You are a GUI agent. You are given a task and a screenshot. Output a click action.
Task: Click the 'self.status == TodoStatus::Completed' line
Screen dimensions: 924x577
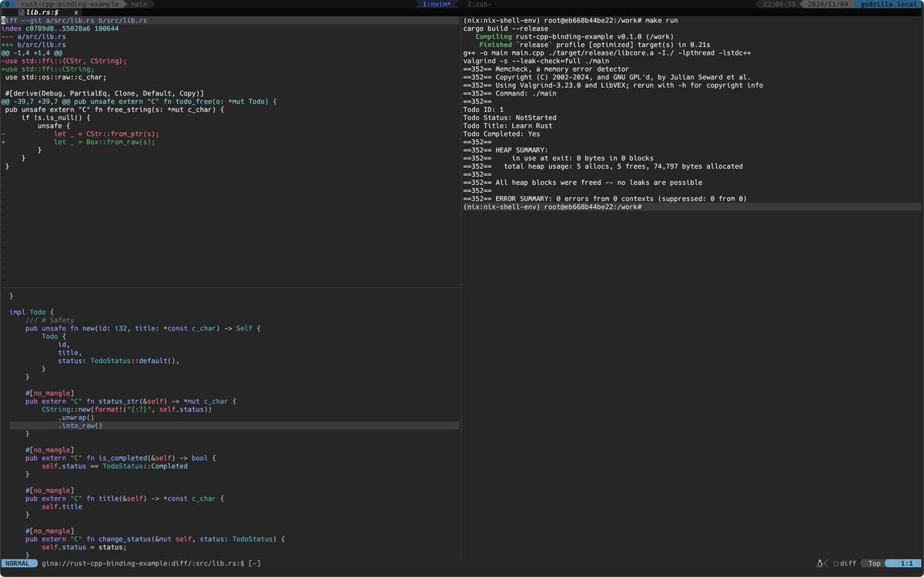point(115,466)
